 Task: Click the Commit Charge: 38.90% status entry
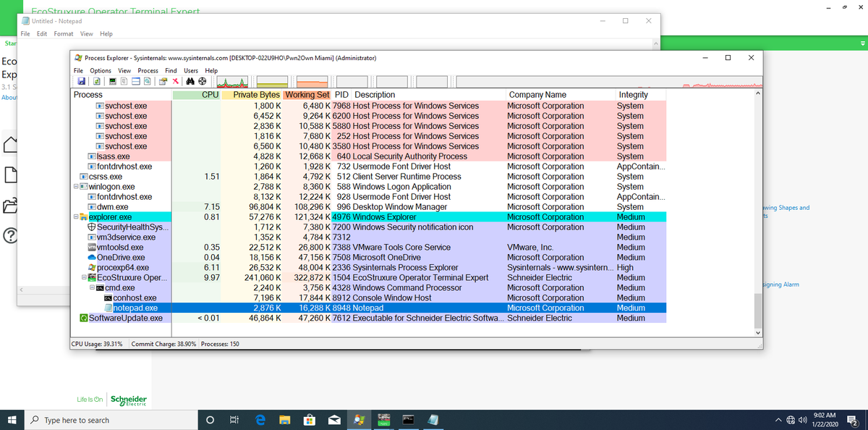[163, 343]
